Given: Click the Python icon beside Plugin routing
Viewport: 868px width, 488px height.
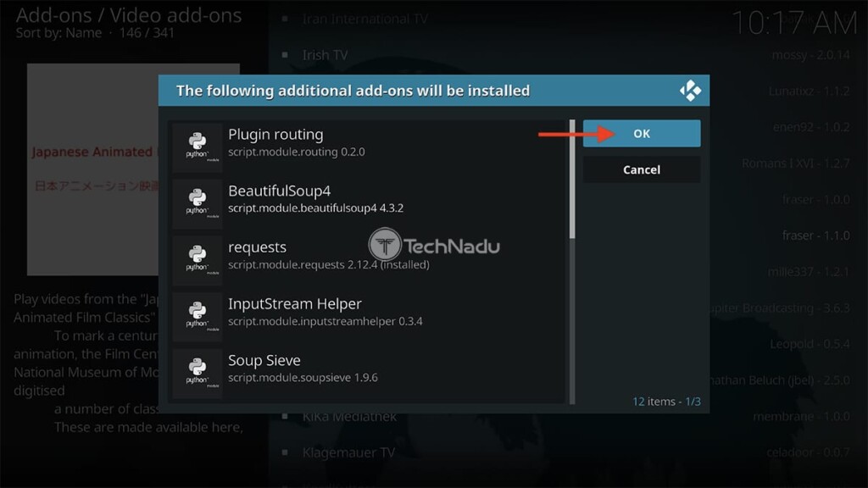Looking at the screenshot, I should (x=197, y=147).
